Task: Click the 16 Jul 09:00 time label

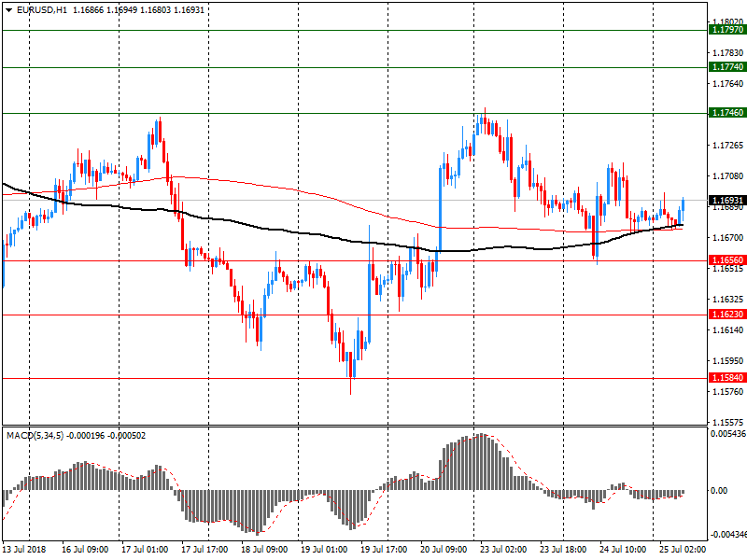Action: (85, 550)
